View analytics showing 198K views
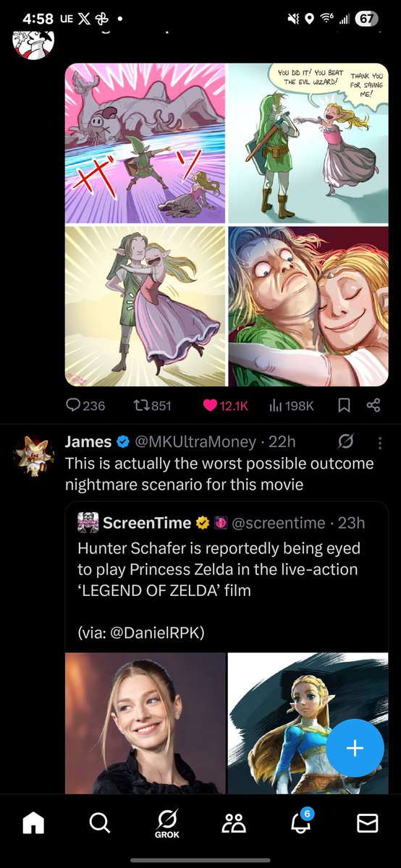The width and height of the screenshot is (401, 868). point(292,406)
